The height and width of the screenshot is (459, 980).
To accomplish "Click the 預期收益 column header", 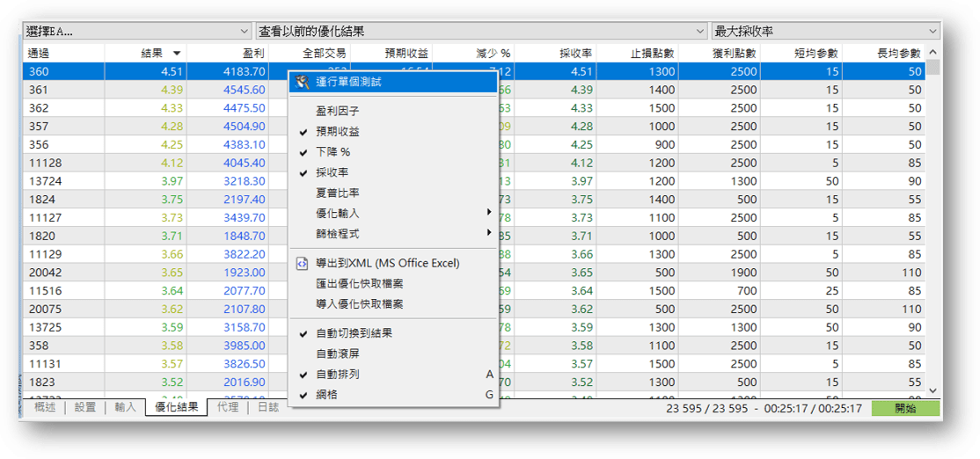I will click(x=391, y=53).
